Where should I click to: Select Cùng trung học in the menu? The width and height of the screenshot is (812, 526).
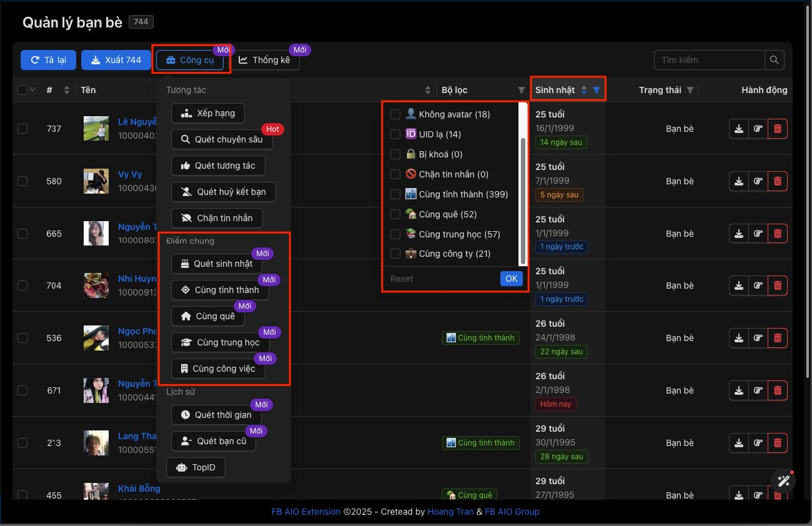click(x=220, y=342)
